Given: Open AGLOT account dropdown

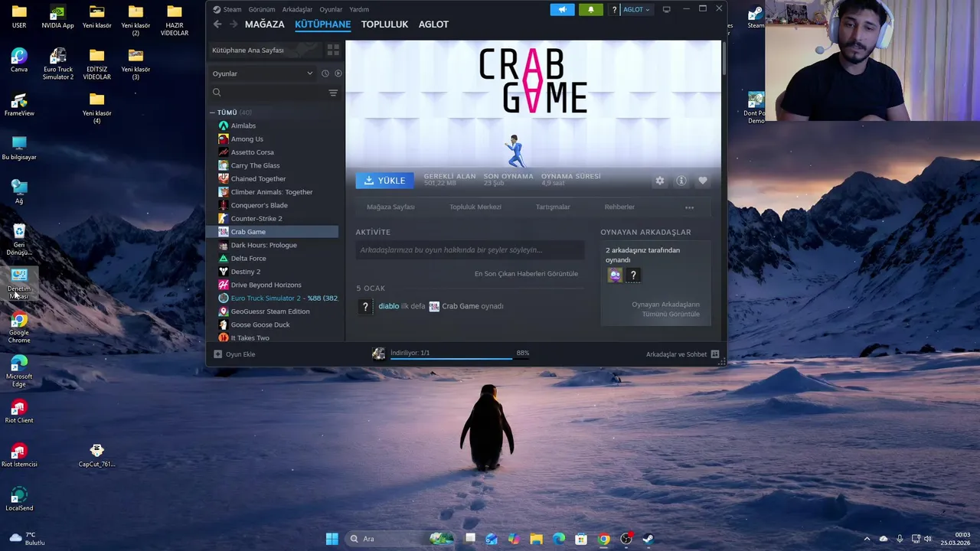Looking at the screenshot, I should (x=636, y=9).
